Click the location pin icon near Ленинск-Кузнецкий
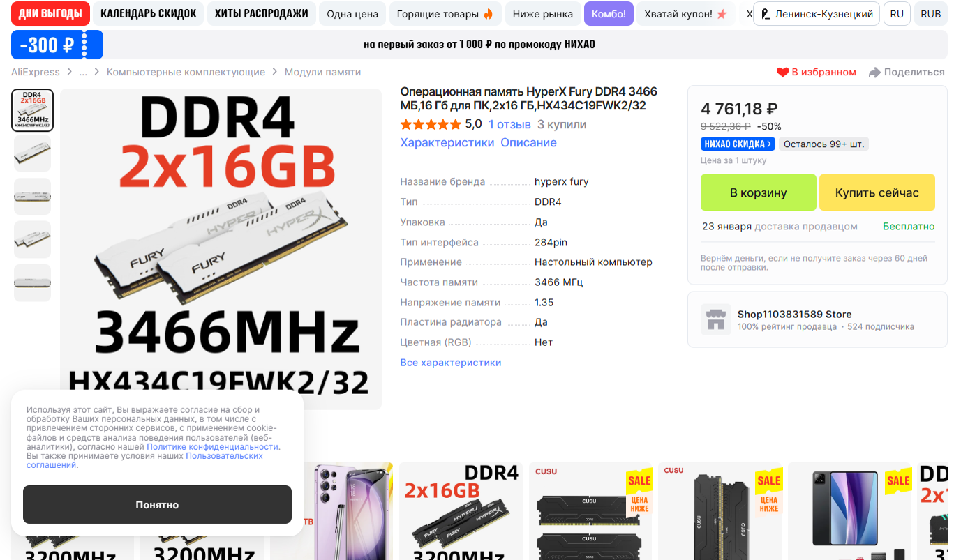 click(766, 14)
